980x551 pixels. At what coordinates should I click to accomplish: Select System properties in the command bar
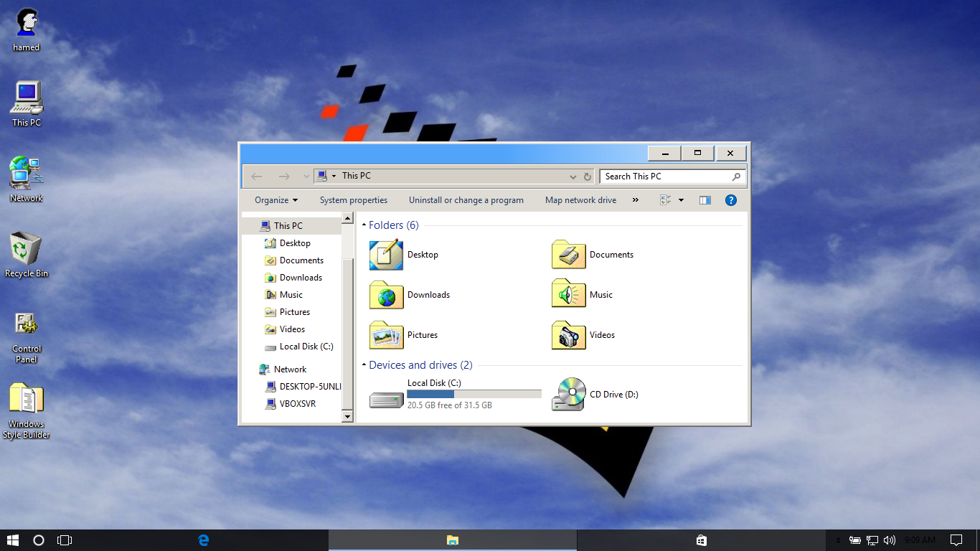(354, 199)
